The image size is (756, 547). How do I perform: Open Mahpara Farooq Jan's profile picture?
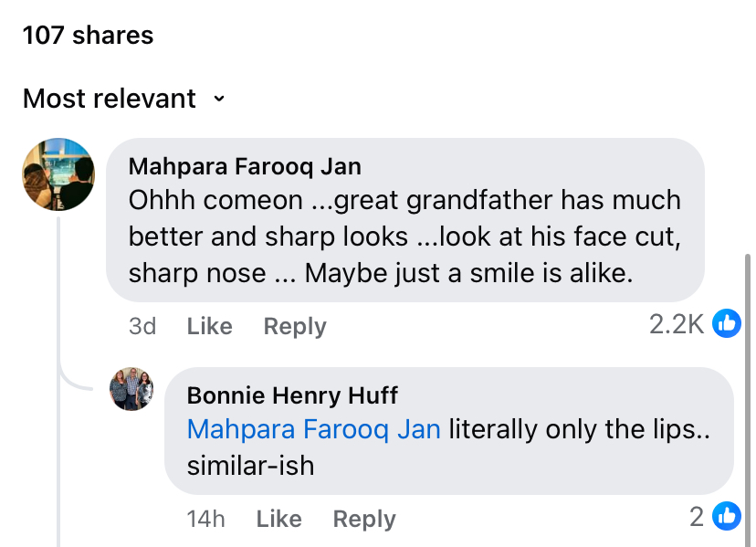pyautogui.click(x=58, y=174)
